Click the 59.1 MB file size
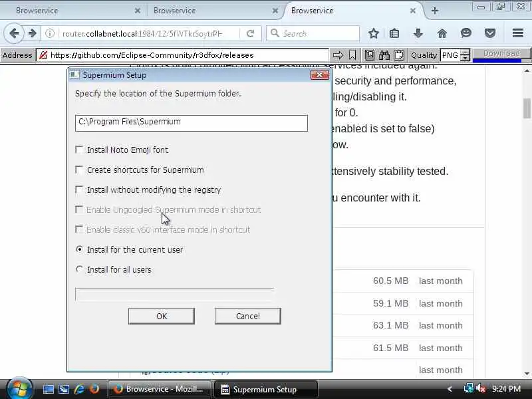Screen dimensions: 532x399 point(390,303)
